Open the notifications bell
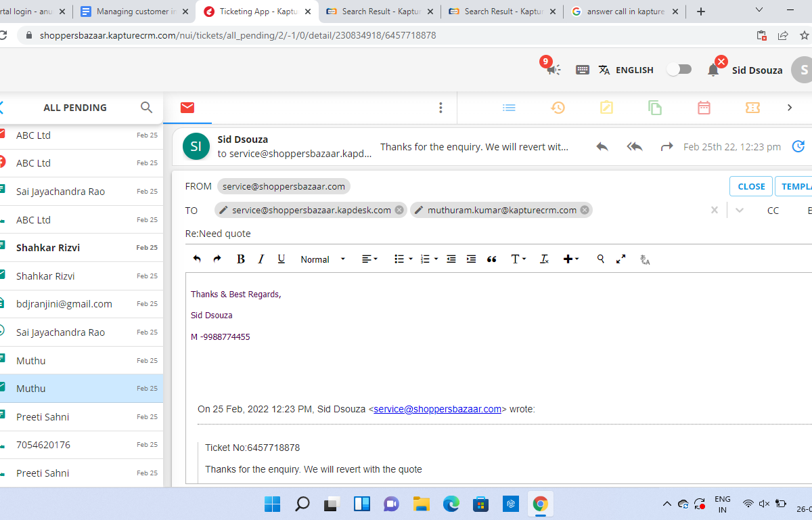Image resolution: width=812 pixels, height=520 pixels. tap(713, 70)
